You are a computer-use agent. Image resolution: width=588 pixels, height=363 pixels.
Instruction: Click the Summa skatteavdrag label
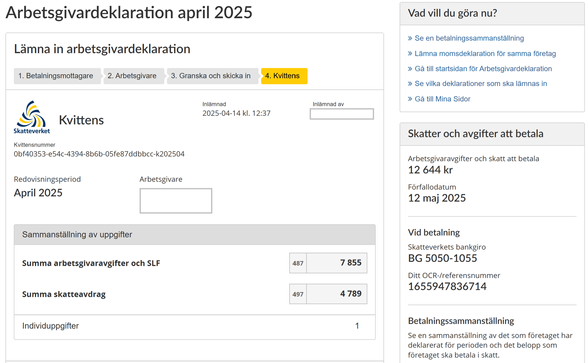click(x=64, y=294)
